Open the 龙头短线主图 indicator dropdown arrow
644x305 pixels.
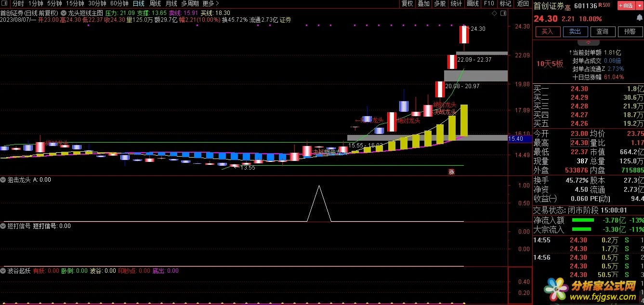pos(65,13)
